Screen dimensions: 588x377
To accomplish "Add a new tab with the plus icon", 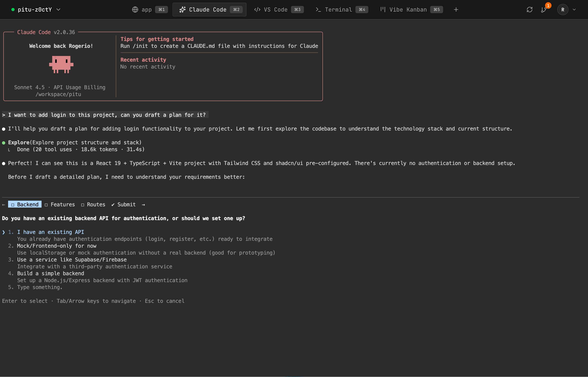I will point(456,10).
